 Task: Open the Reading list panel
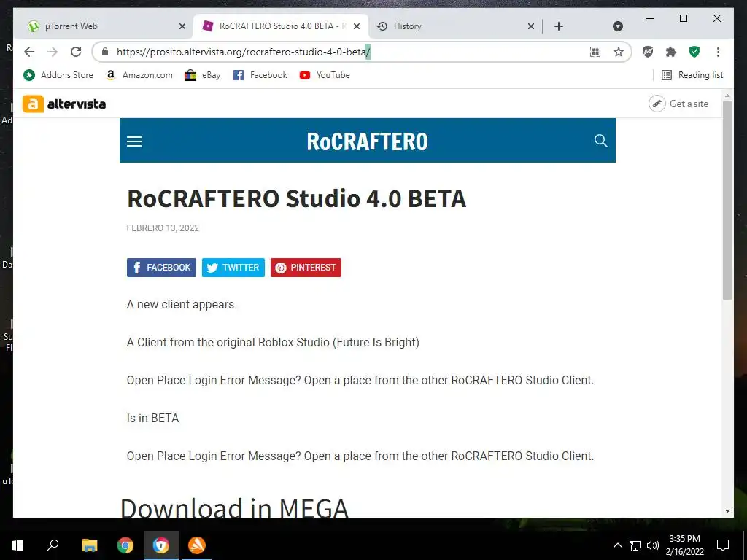coord(692,75)
